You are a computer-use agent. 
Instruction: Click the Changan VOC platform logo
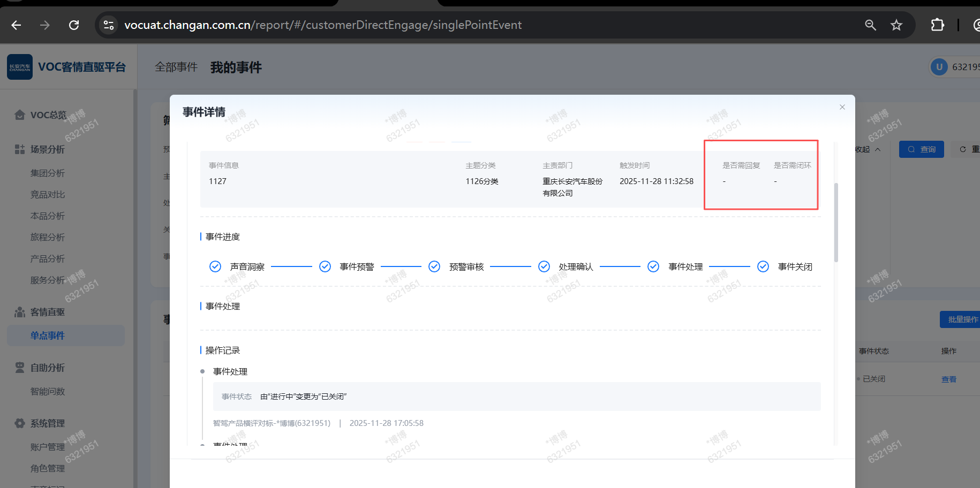click(20, 67)
